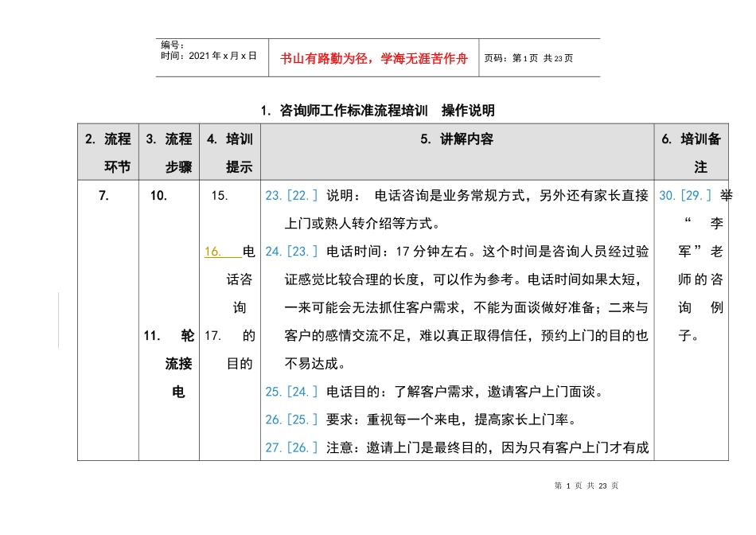Click the 讲解内容 column header
Image resolution: width=756 pixels, height=535 pixels.
click(x=457, y=139)
